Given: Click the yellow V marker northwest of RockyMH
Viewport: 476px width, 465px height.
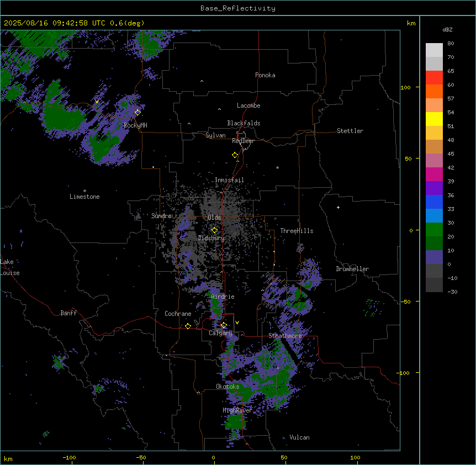Looking at the screenshot, I should (x=97, y=102).
